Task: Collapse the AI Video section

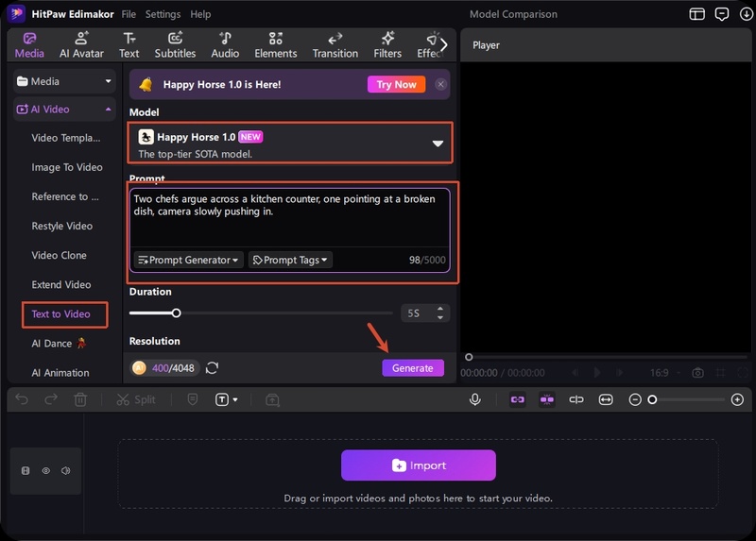Action: click(64, 110)
